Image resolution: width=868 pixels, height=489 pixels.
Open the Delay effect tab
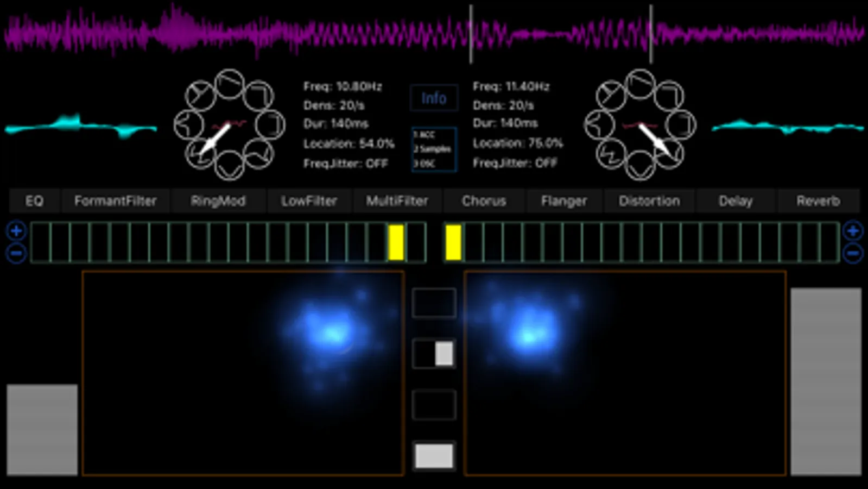point(736,201)
